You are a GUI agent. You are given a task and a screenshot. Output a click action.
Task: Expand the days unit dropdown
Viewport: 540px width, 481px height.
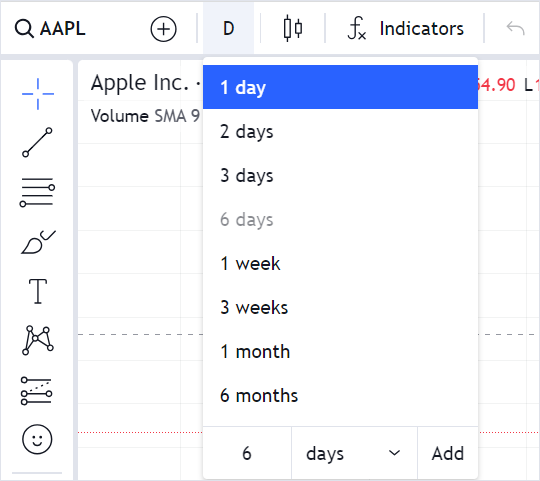point(354,453)
